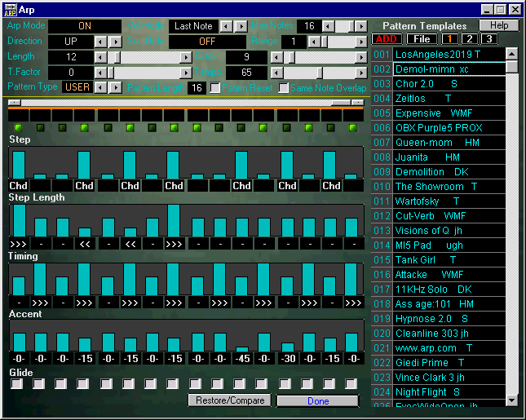Screen dimensions: 526x420
Task: Enable the Pattern Reset checkbox
Action: point(215,87)
